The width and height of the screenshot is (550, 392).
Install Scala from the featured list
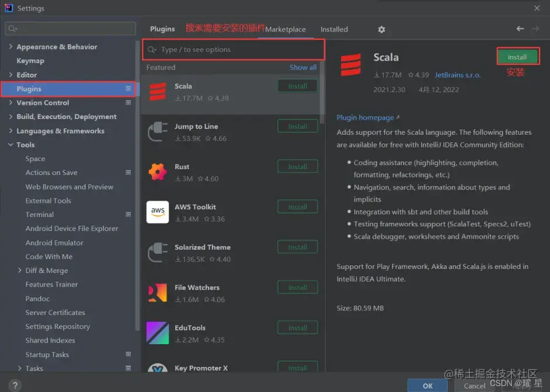(297, 86)
